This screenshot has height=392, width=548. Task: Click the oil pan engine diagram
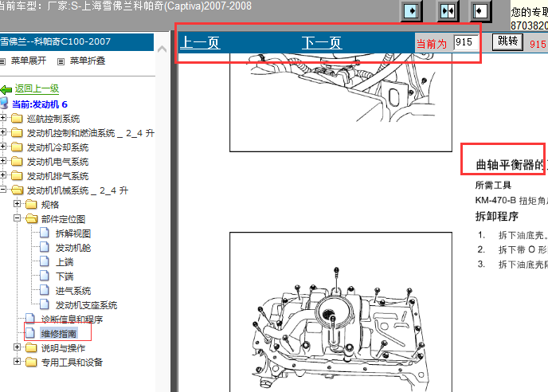click(x=340, y=312)
